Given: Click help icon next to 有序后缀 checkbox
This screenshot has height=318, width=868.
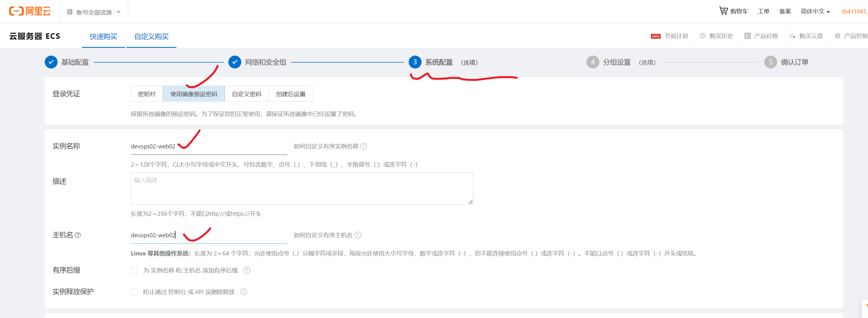Looking at the screenshot, I should point(247,270).
